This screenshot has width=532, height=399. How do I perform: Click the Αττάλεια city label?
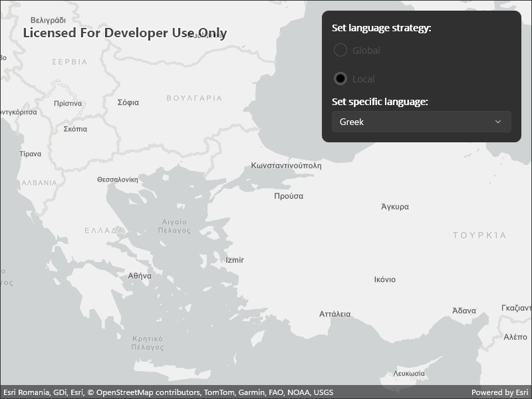tap(335, 314)
